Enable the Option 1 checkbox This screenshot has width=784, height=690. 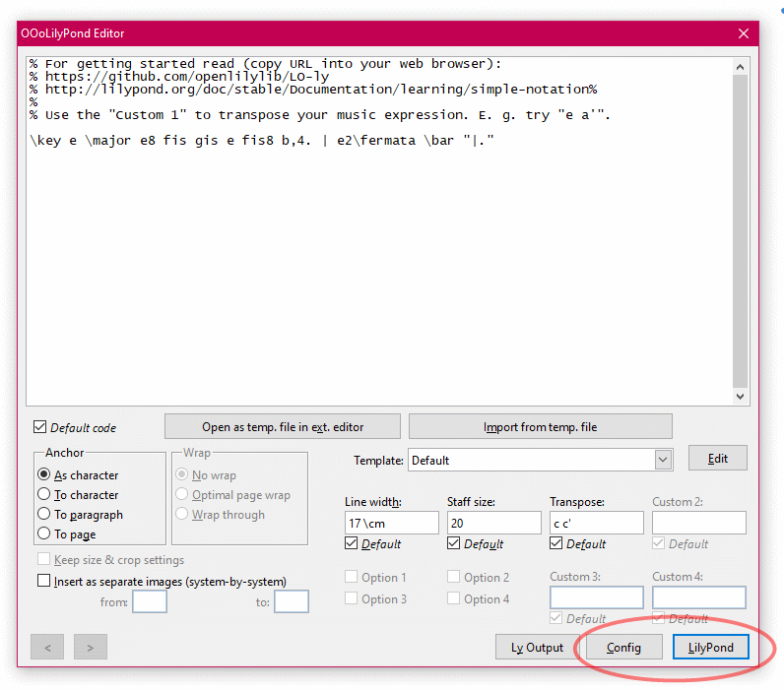(x=352, y=577)
